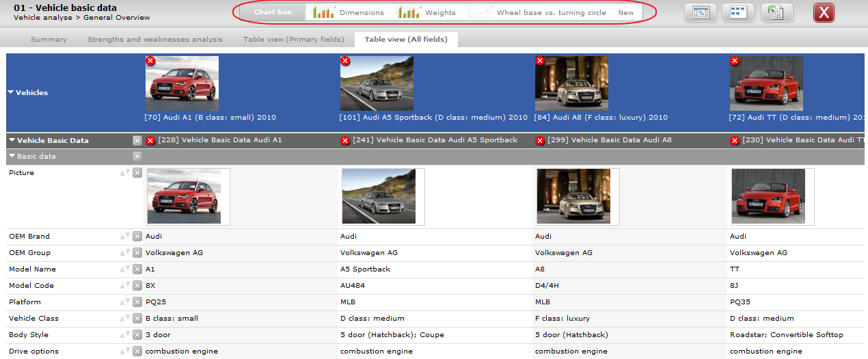Click the [101] Audi A5 Sportback 2010 label
Viewport: 868px width, 359px height.
point(433,118)
